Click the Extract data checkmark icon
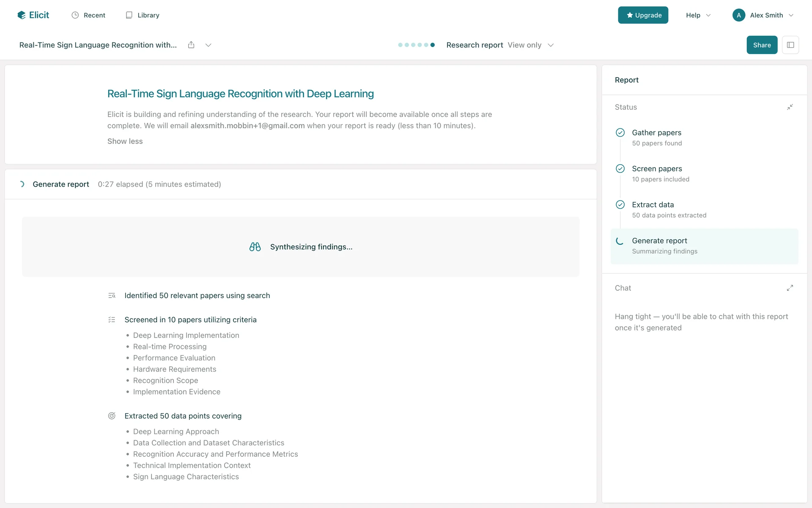The image size is (812, 508). click(620, 204)
